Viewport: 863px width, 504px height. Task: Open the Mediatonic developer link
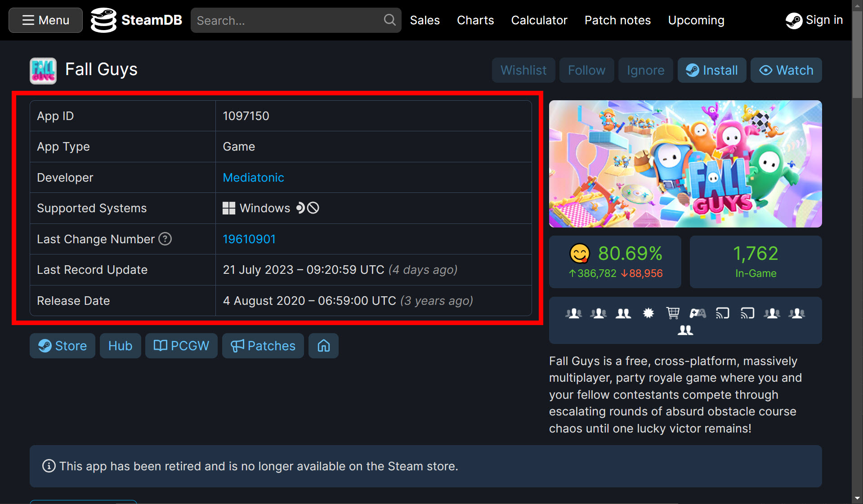[x=253, y=178]
